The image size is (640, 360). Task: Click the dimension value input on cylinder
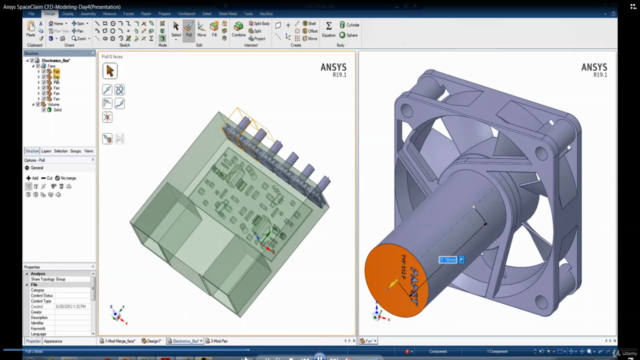448,260
